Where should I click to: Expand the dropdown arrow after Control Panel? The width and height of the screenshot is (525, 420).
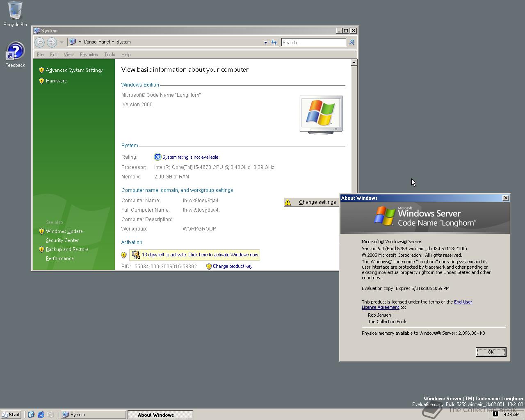(x=113, y=42)
